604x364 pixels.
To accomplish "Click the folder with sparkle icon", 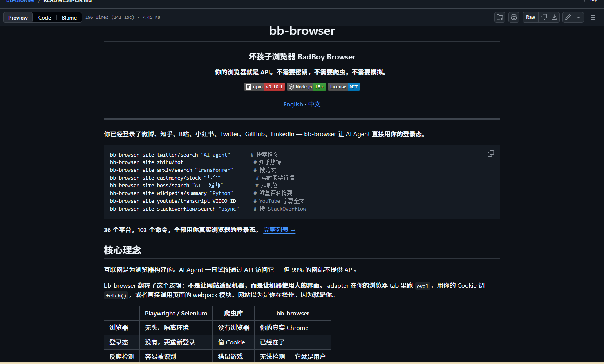I will coord(500,17).
